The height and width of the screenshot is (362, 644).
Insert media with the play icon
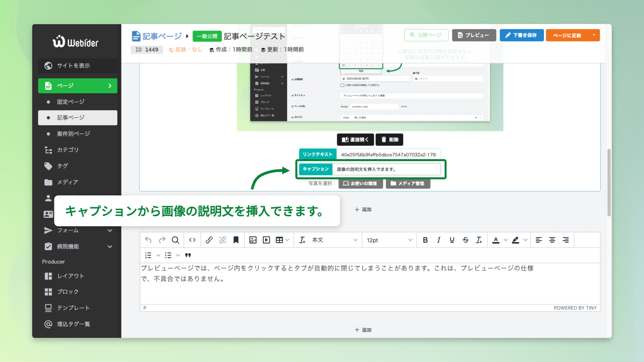pos(266,240)
